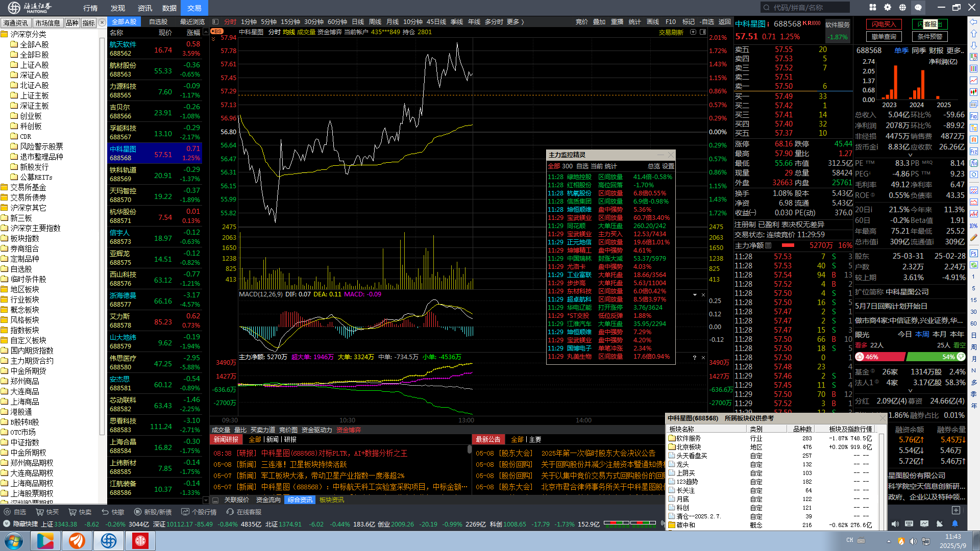Click the 条件预警 button

[929, 36]
